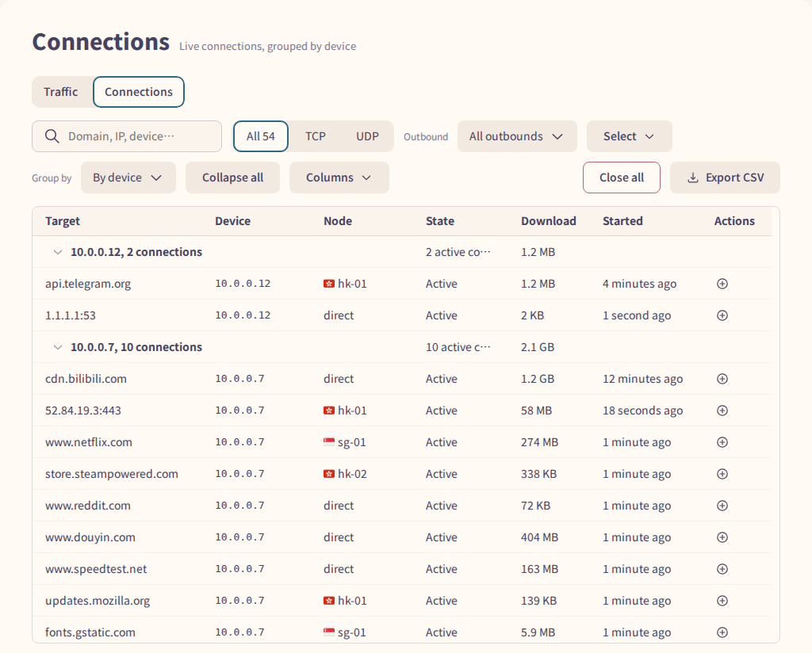Click the cdn.bilibili.com target
This screenshot has width=812, height=653.
86,379
